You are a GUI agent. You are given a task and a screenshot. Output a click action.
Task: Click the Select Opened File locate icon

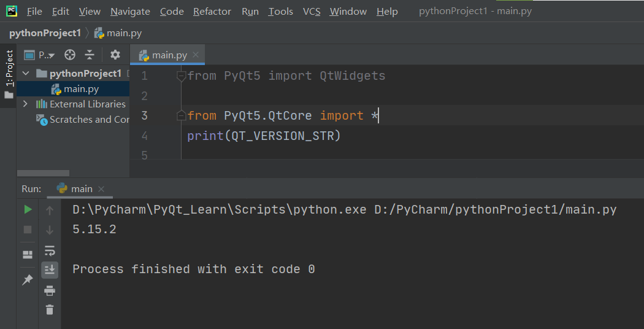pos(70,55)
